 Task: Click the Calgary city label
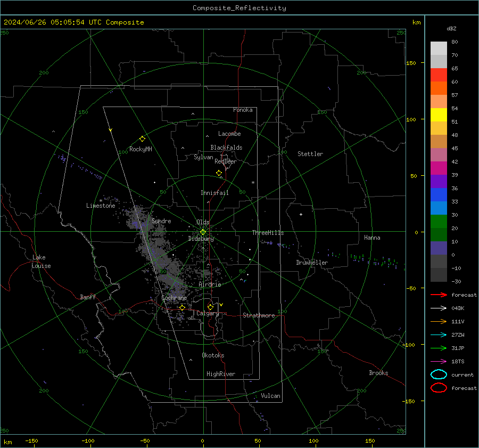(x=208, y=313)
